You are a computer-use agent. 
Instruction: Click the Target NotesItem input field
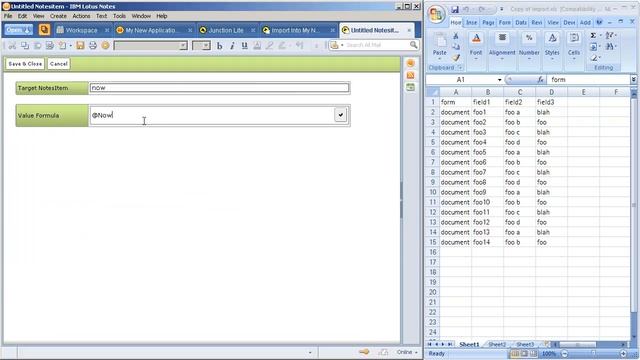point(220,88)
